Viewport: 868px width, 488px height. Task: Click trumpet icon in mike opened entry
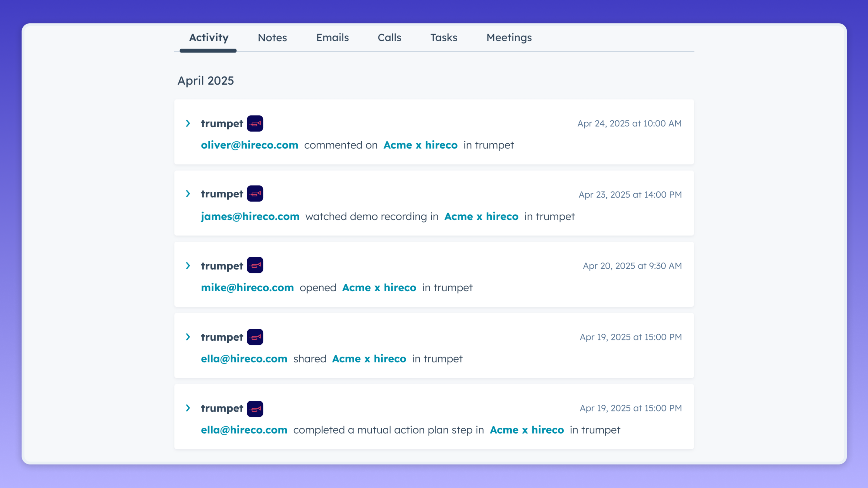[255, 265]
